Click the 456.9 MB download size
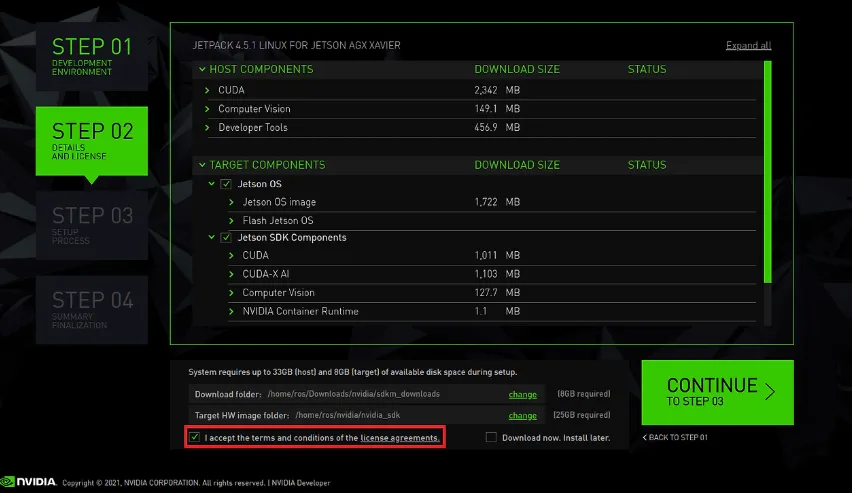Viewport: 852px width, 493px height. (x=497, y=127)
